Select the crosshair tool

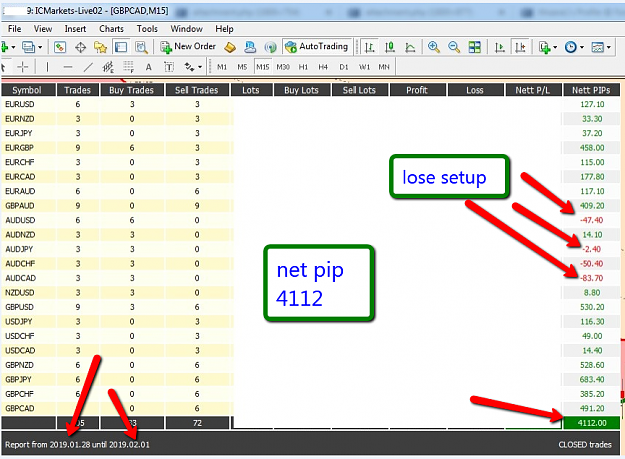[x=23, y=67]
